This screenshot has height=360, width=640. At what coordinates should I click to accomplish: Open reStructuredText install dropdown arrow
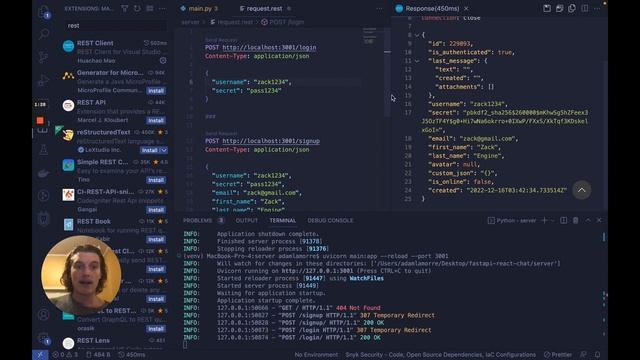coord(164,150)
